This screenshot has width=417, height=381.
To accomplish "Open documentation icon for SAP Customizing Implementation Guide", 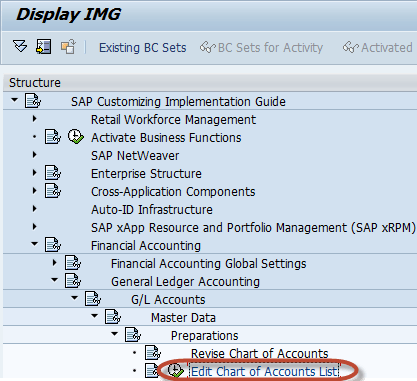I will (33, 101).
